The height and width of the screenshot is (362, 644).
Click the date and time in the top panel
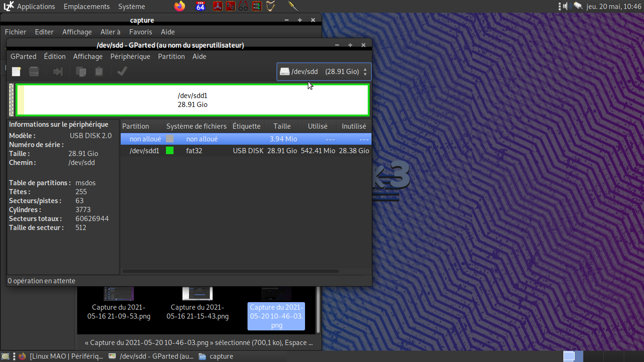pos(614,7)
